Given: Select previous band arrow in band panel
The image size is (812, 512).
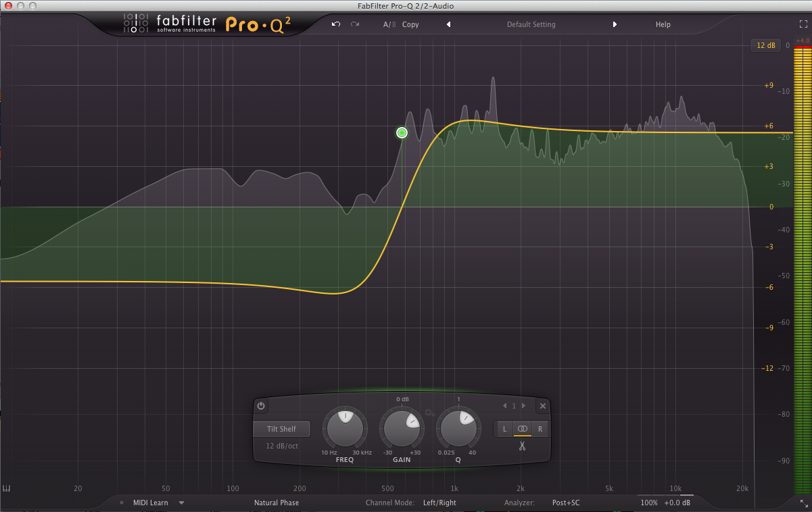Looking at the screenshot, I should point(504,406).
